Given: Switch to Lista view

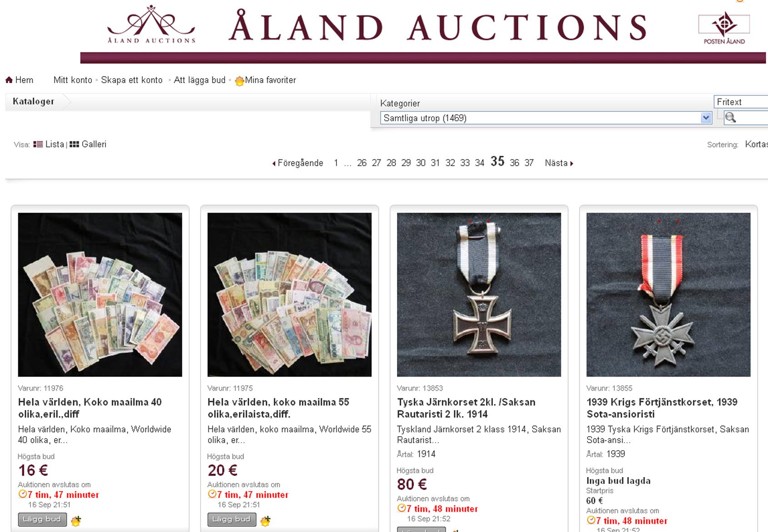Looking at the screenshot, I should (49, 144).
